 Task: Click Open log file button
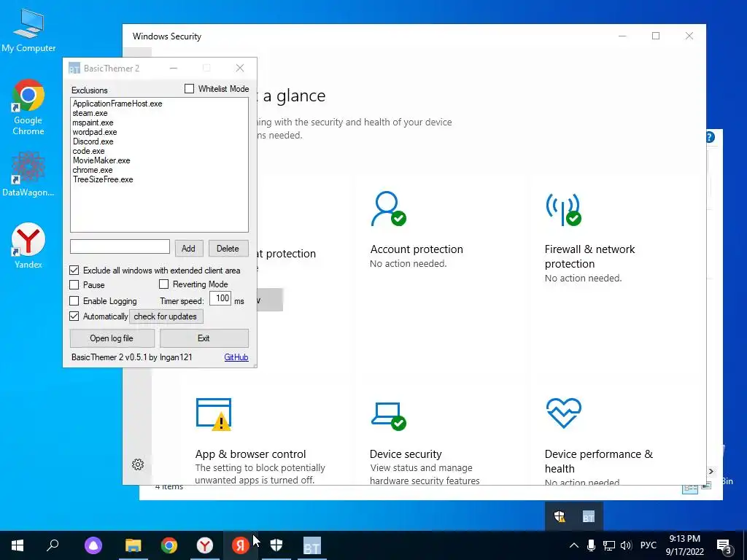(112, 338)
